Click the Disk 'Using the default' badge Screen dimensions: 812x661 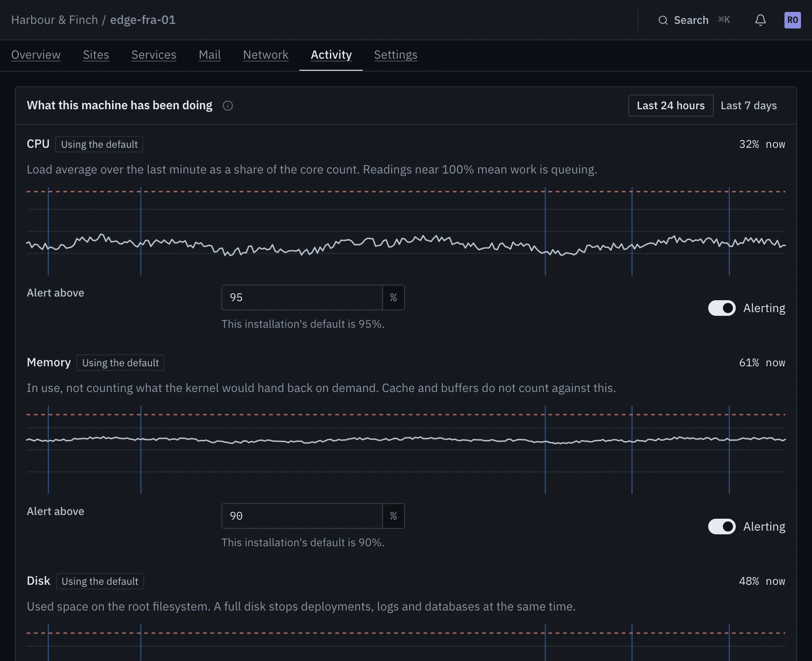click(100, 581)
